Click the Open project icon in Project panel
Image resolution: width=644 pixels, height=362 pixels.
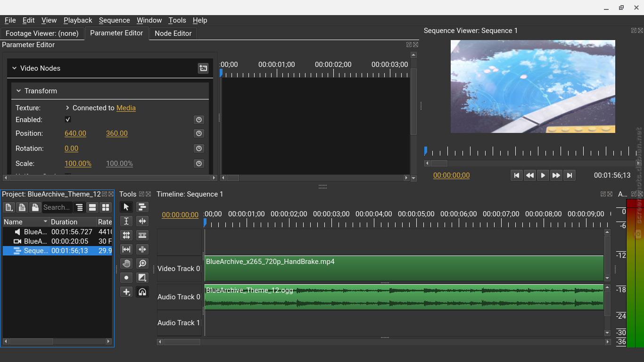(x=22, y=207)
